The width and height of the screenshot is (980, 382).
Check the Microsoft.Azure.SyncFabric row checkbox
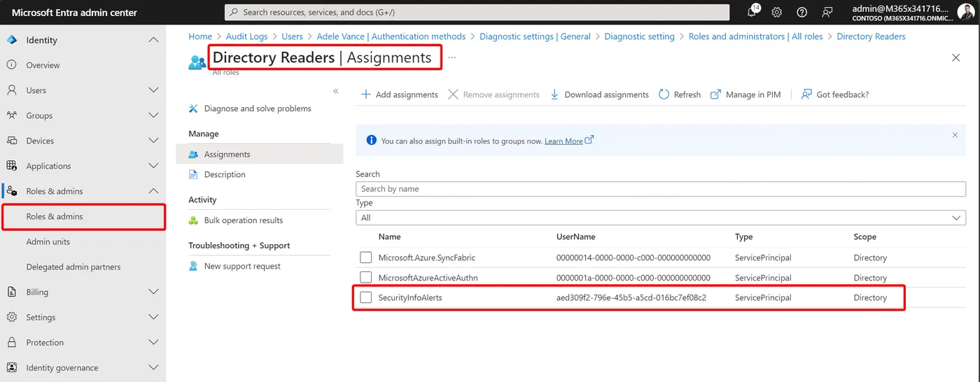pyautogui.click(x=366, y=257)
